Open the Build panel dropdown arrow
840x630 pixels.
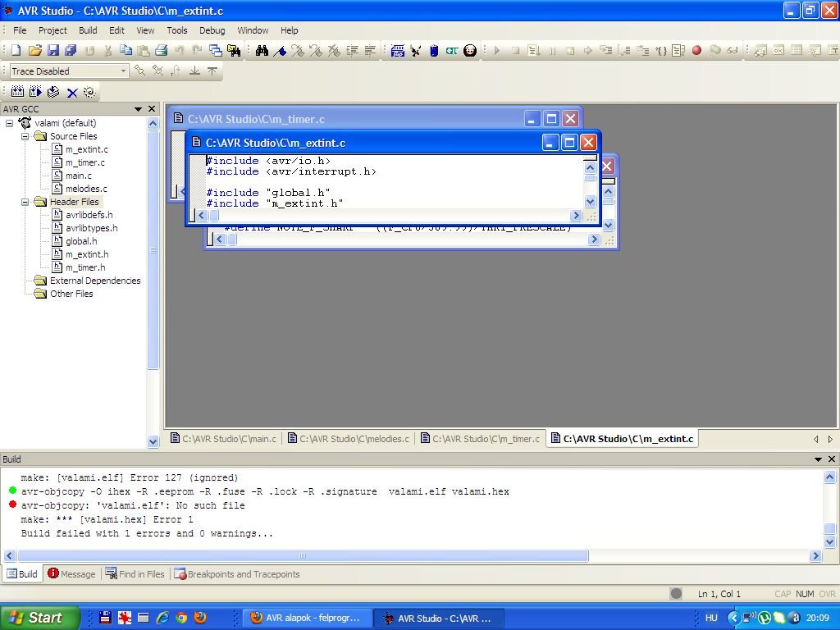coord(818,459)
